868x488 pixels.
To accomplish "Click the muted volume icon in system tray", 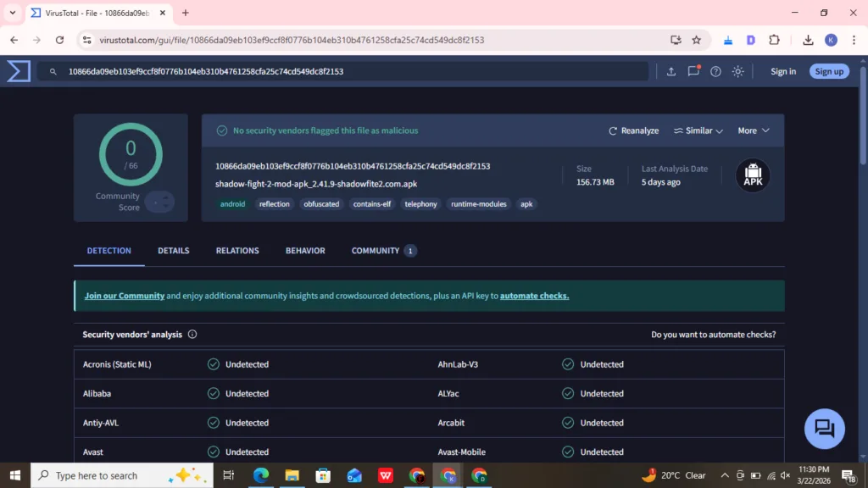I will click(x=786, y=475).
